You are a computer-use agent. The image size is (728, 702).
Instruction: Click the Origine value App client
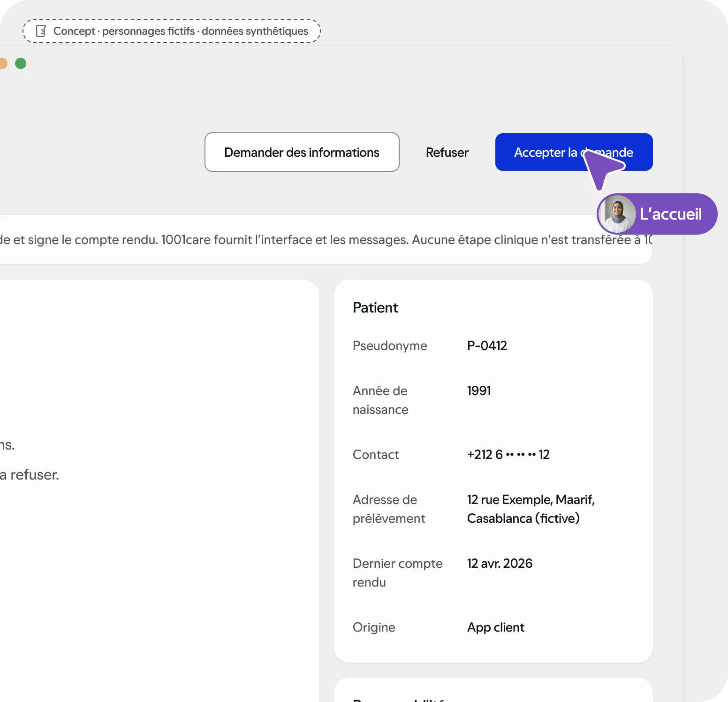coord(495,627)
